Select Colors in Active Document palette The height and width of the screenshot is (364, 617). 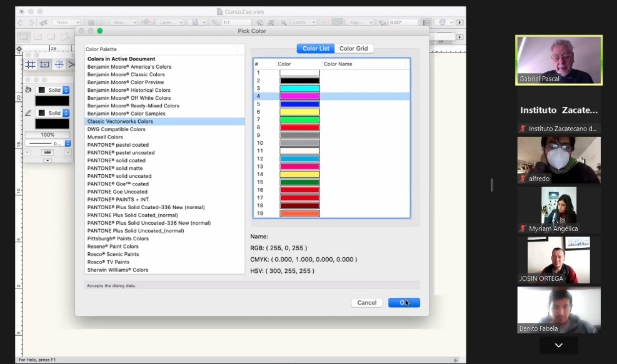164,59
